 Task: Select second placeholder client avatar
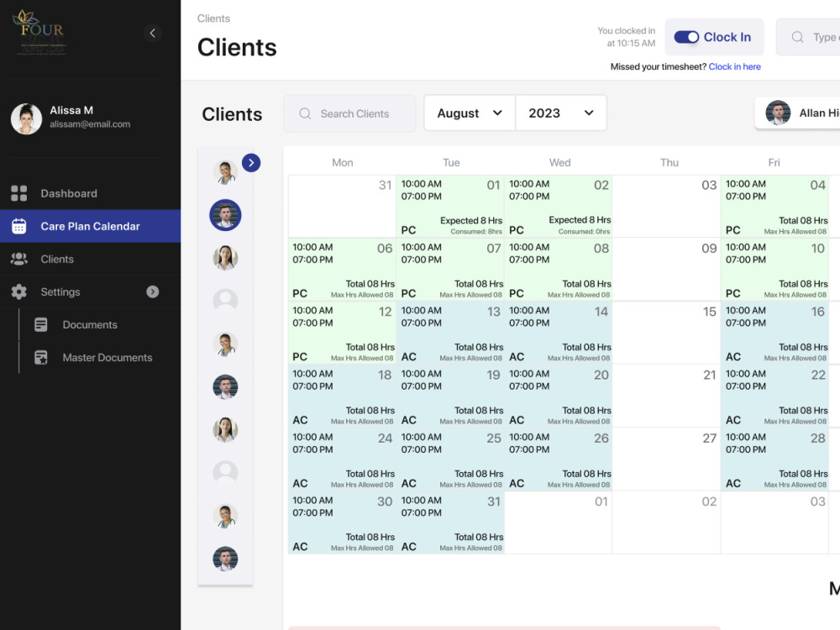pyautogui.click(x=225, y=472)
